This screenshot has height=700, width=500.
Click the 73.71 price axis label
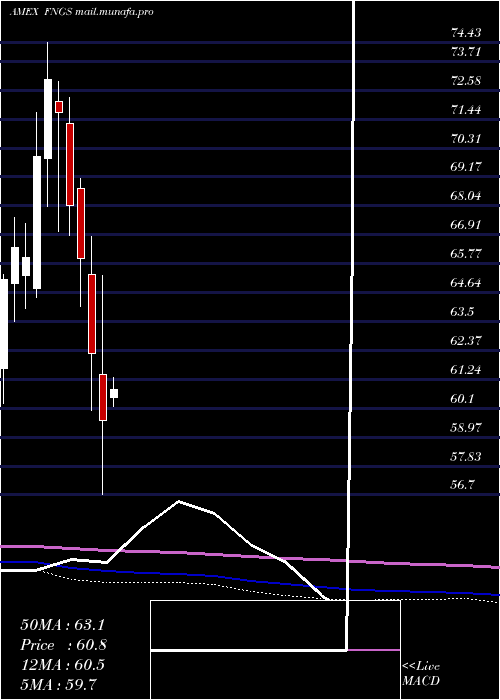[466, 52]
